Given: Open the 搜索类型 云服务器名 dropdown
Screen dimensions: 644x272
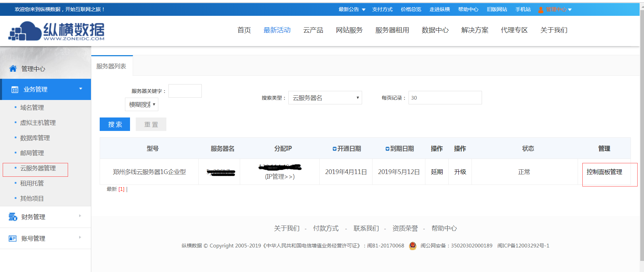Looking at the screenshot, I should coord(325,98).
